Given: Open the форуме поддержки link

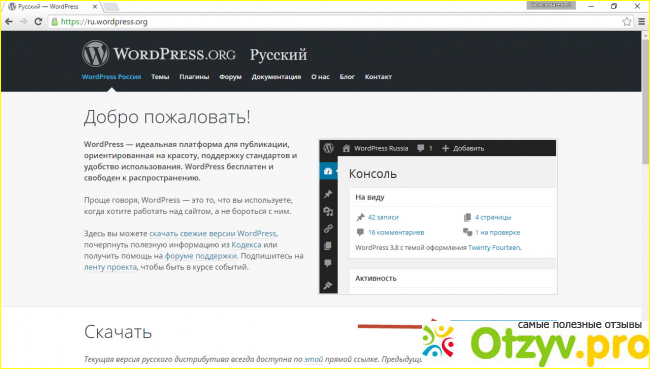Looking at the screenshot, I should point(201,256).
